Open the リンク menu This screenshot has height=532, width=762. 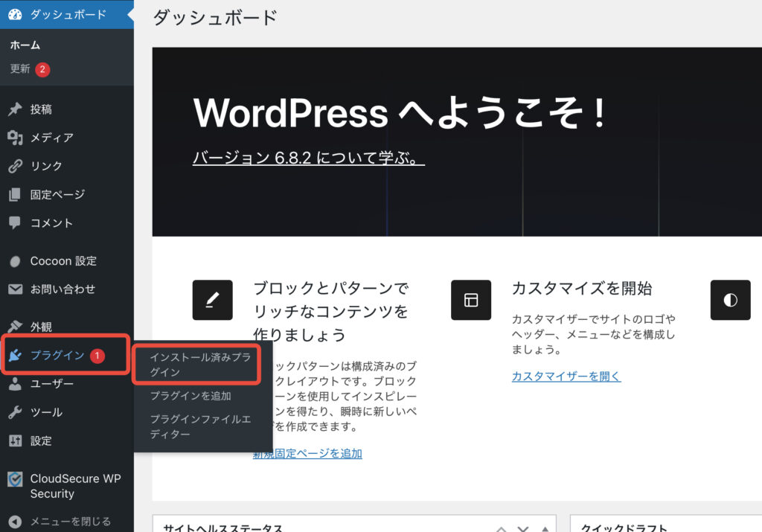coord(66,166)
